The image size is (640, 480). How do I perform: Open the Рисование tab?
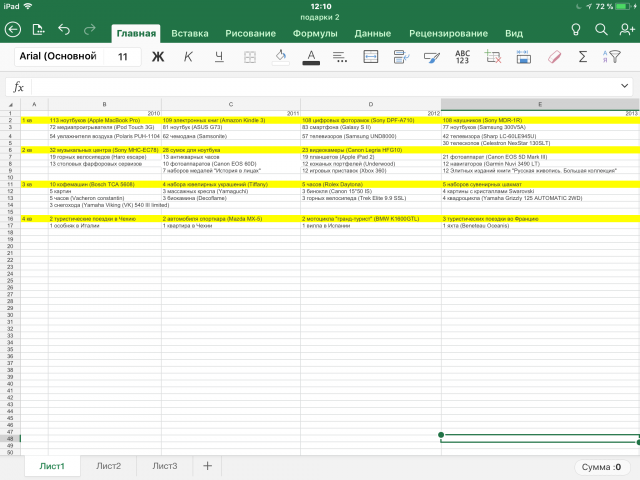tap(251, 33)
